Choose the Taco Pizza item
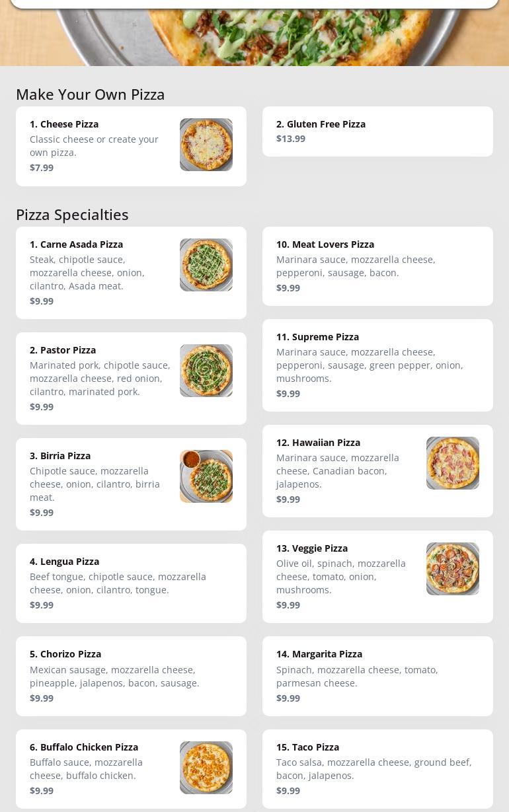Viewport: 509px width, 812px height. [x=377, y=768]
